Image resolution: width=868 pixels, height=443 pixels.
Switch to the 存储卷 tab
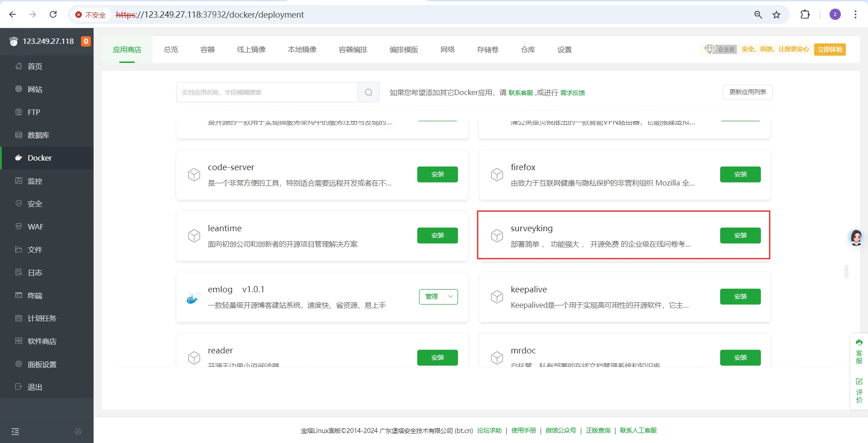point(488,50)
